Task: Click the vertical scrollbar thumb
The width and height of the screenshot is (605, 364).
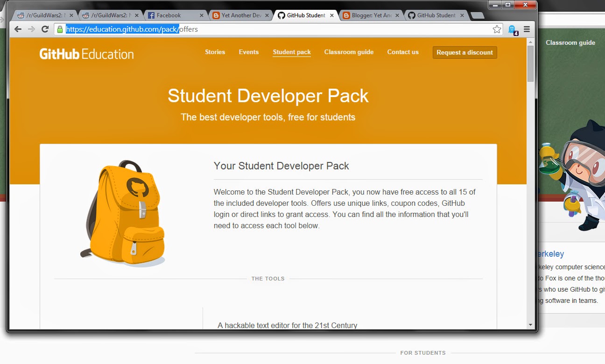Action: [530, 63]
